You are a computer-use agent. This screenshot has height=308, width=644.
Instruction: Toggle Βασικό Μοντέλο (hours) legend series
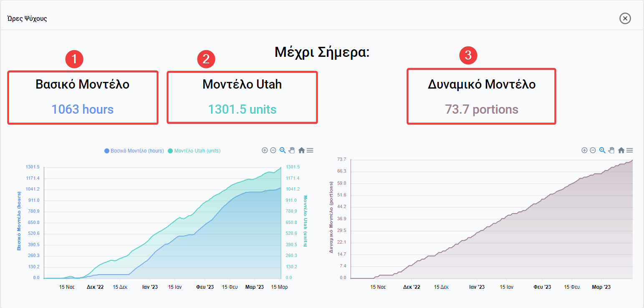tap(134, 151)
